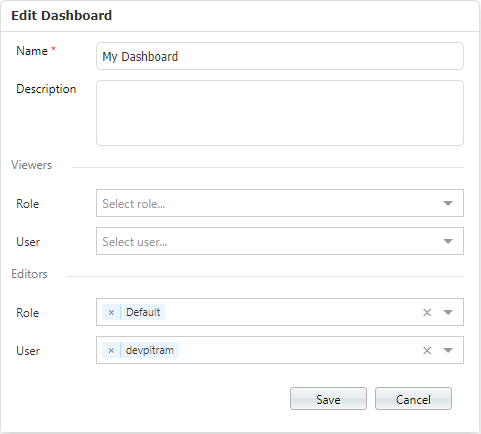Viewport: 481px width, 434px height.
Task: Click the Select role... placeholder
Action: point(134,204)
